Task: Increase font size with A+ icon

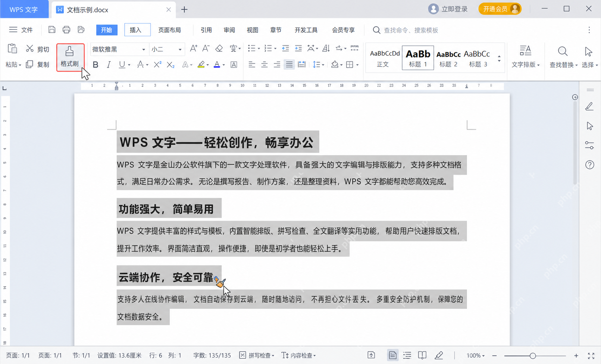Action: coord(193,48)
